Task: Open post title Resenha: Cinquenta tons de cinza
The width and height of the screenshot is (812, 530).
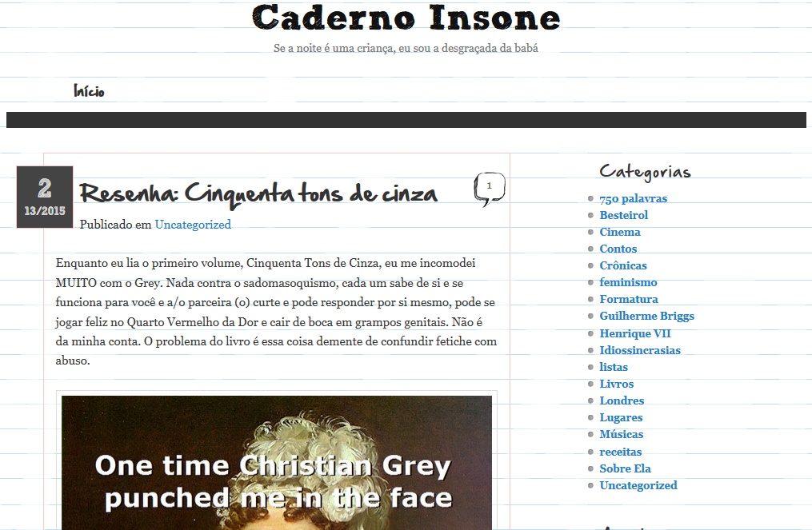Action: coord(258,194)
